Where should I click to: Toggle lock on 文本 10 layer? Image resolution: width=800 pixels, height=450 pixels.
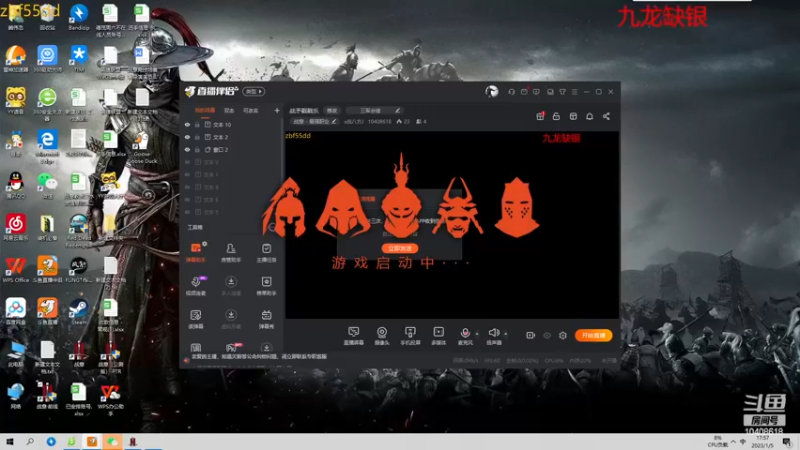coord(197,124)
